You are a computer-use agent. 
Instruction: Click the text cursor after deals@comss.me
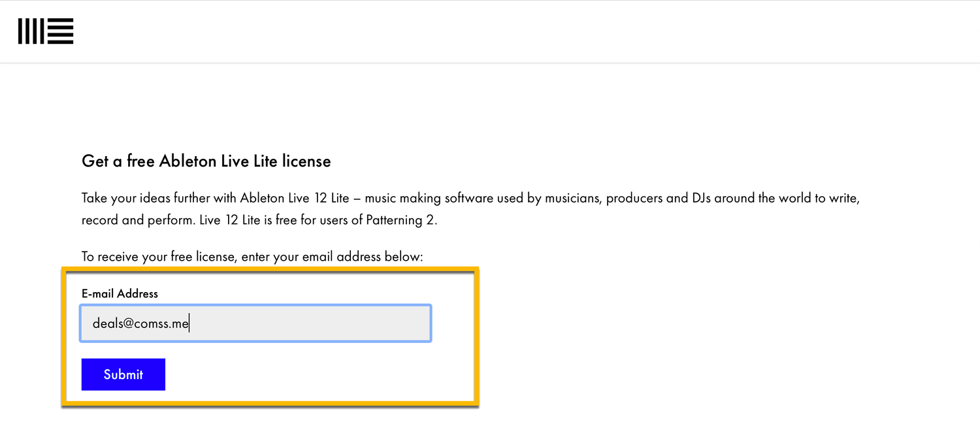click(x=189, y=323)
